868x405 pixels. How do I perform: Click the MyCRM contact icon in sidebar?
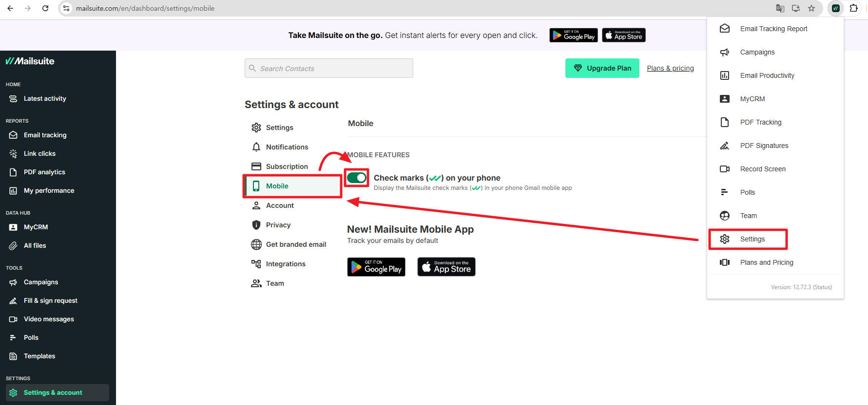(13, 227)
